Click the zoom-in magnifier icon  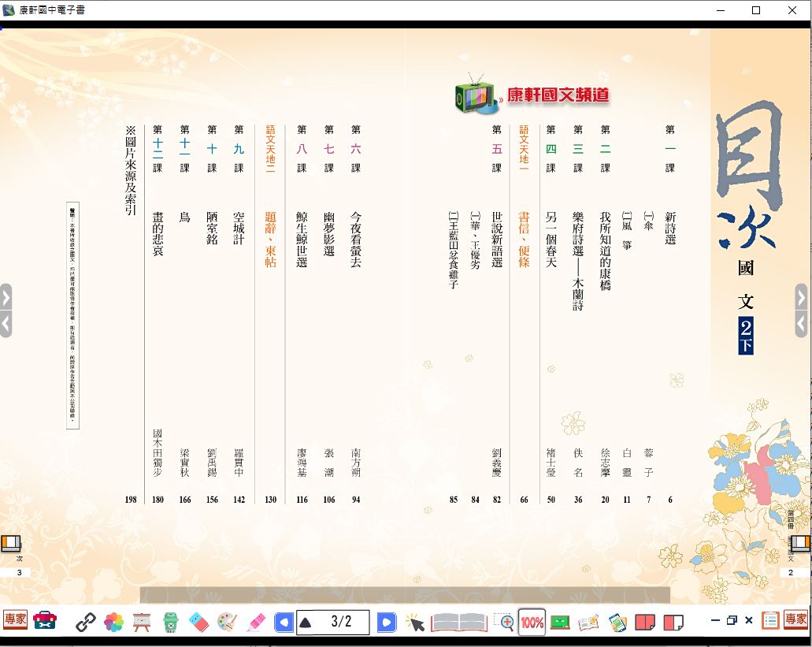[x=503, y=623]
